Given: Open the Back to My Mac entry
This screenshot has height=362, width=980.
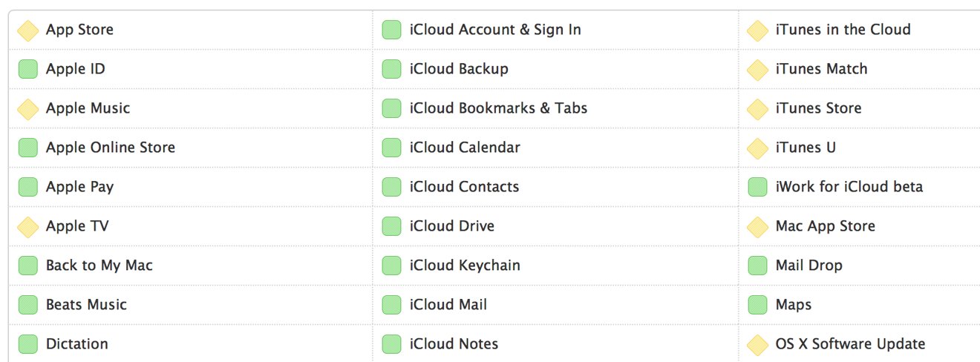Looking at the screenshot, I should click(99, 266).
